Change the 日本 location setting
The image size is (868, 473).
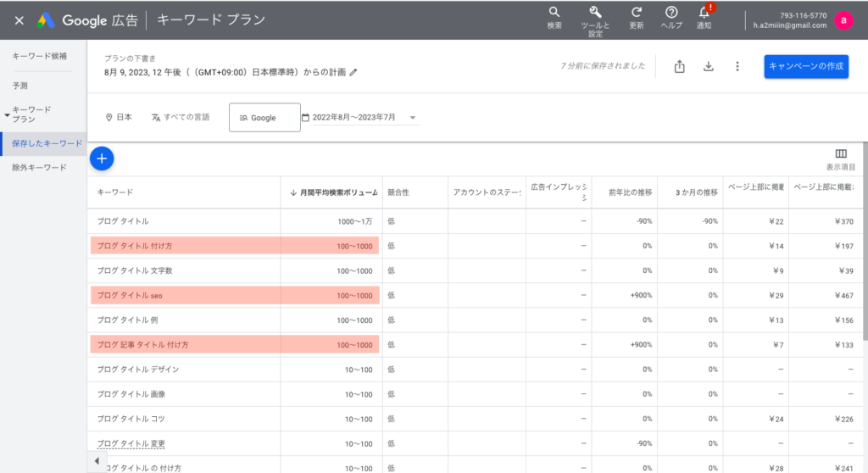click(x=119, y=118)
